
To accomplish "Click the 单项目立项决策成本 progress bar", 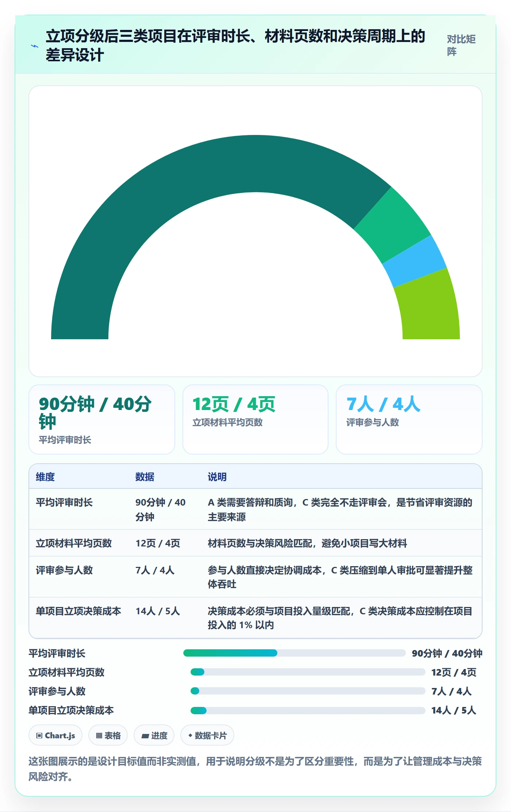I will (x=308, y=710).
